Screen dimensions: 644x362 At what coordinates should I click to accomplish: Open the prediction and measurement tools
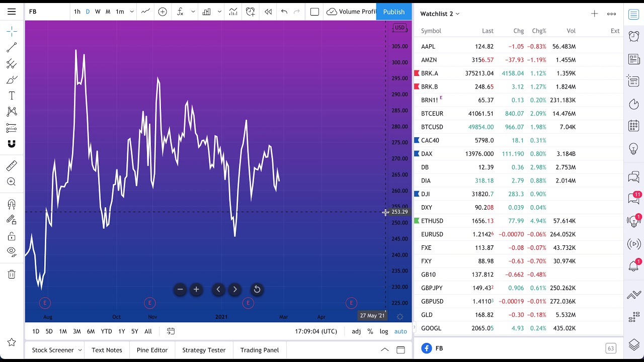pos(12,128)
